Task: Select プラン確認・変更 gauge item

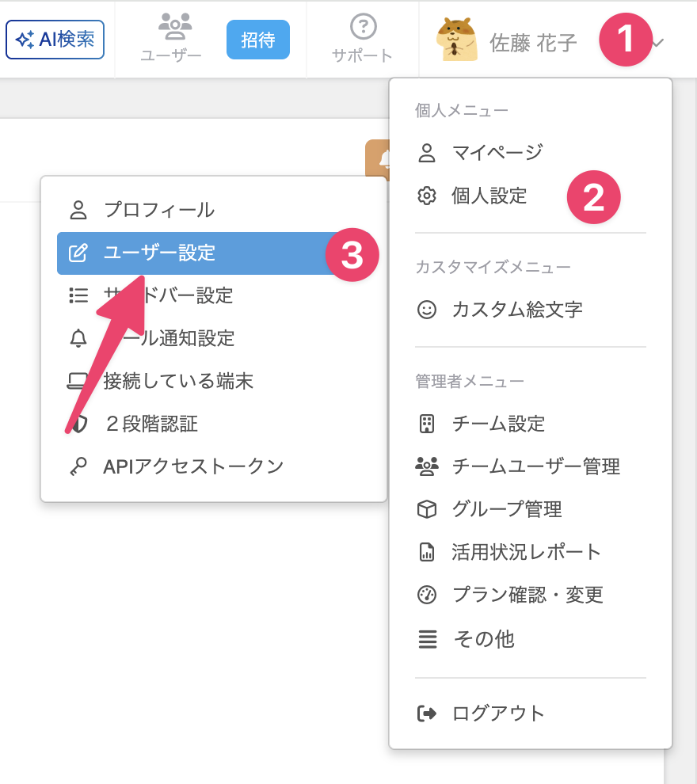Action: pyautogui.click(x=530, y=595)
